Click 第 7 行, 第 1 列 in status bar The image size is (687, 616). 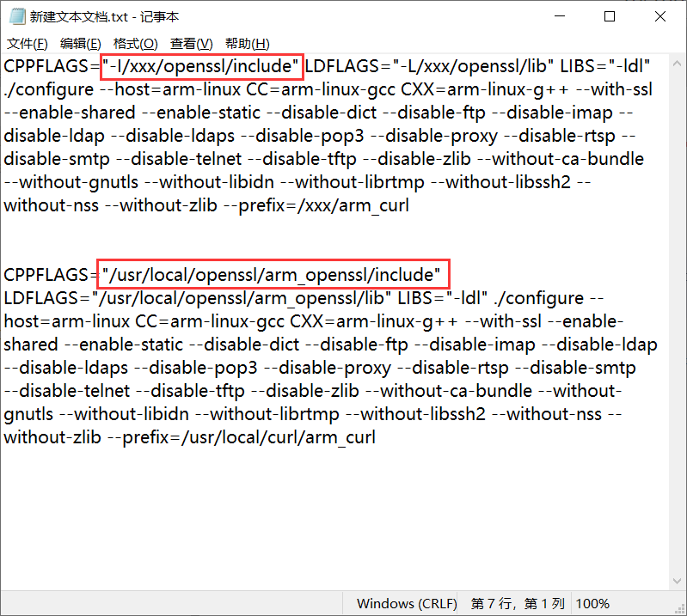coord(517,604)
